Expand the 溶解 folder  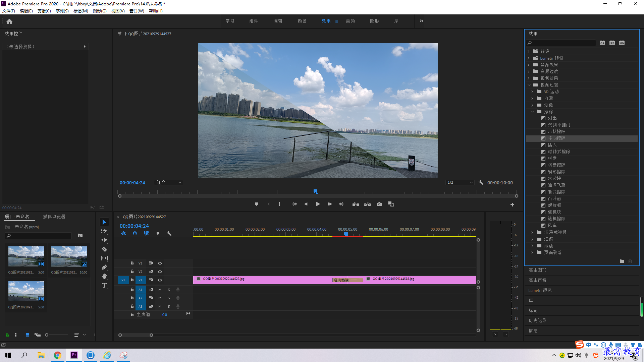click(x=533, y=239)
